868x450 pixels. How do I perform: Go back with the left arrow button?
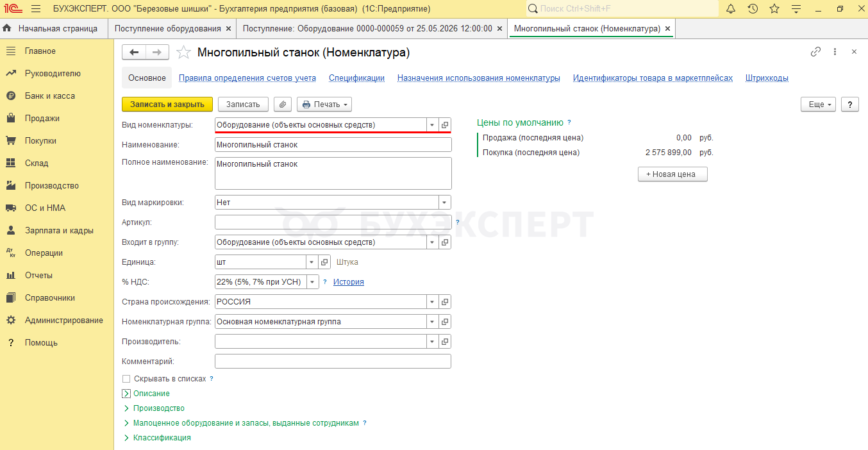134,53
